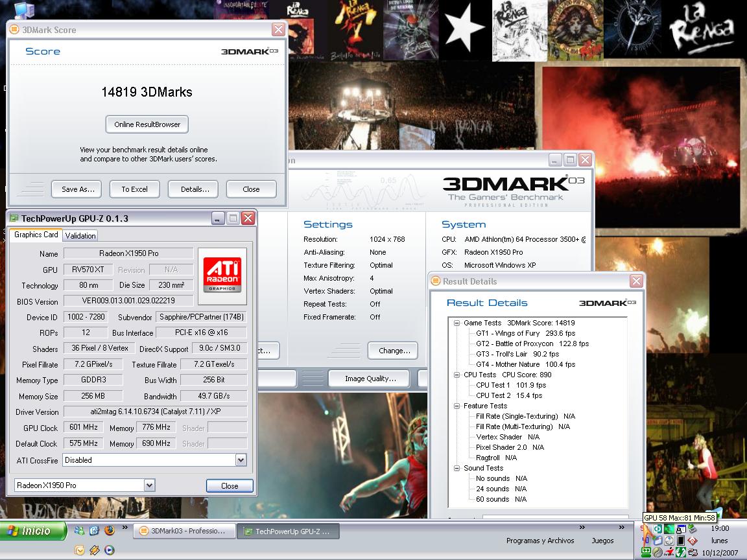Open Windows Media Player from Quick Launch
Image resolution: width=747 pixels, height=560 pixels.
point(110,550)
